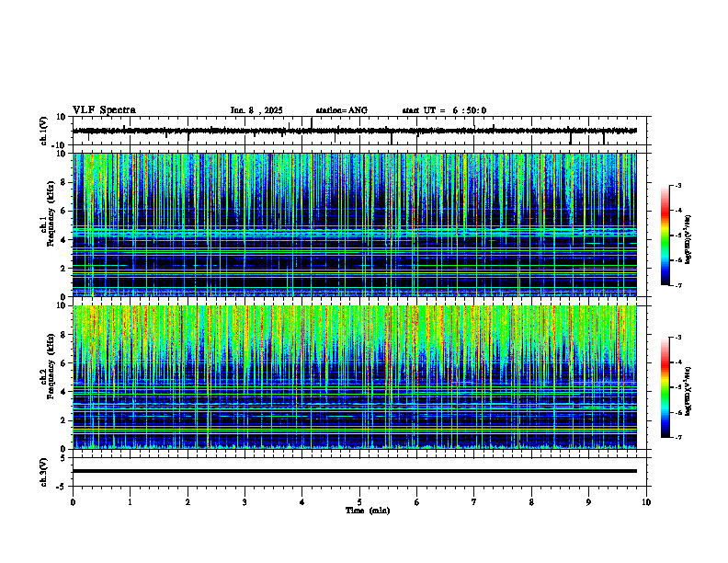The image size is (728, 563).
Task: Click inside the ch.1 spectrogram panel
Action: [354, 224]
